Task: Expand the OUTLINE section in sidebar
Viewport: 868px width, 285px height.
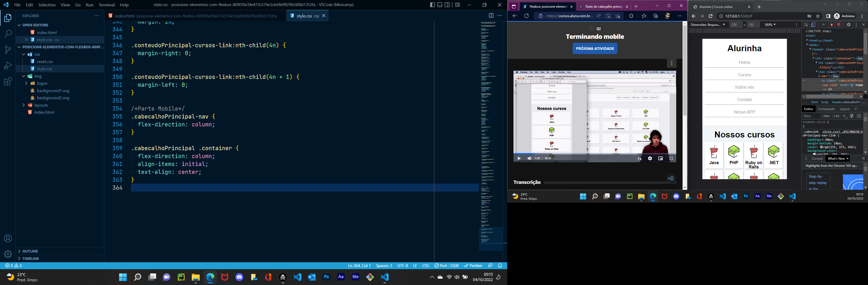Action: coord(30,251)
